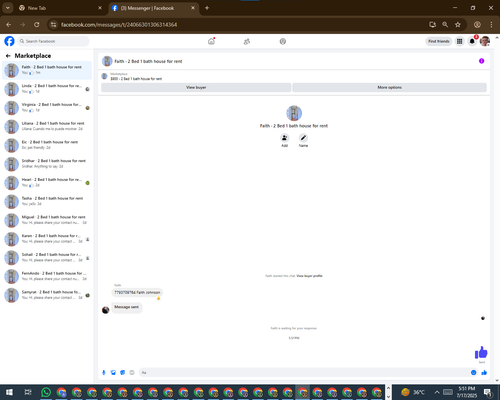
Task: Open Sridhar conversation in Marketplace list
Action: tap(47, 164)
